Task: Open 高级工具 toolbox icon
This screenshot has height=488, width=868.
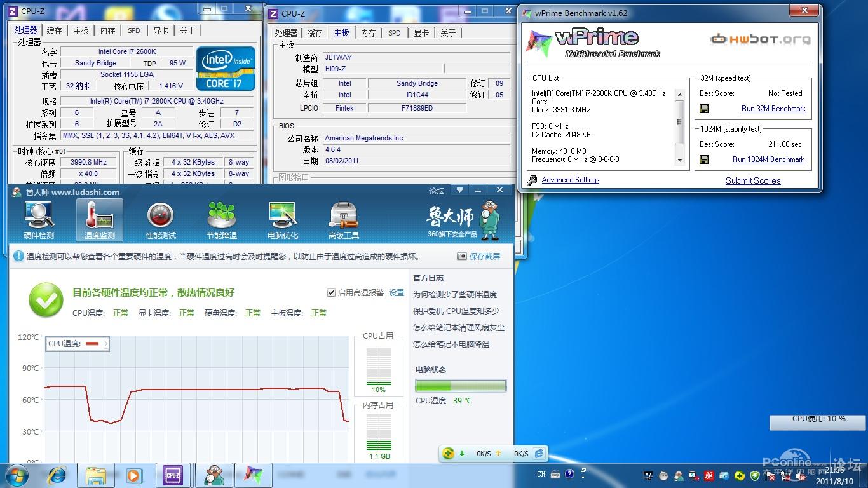Action: click(x=344, y=220)
